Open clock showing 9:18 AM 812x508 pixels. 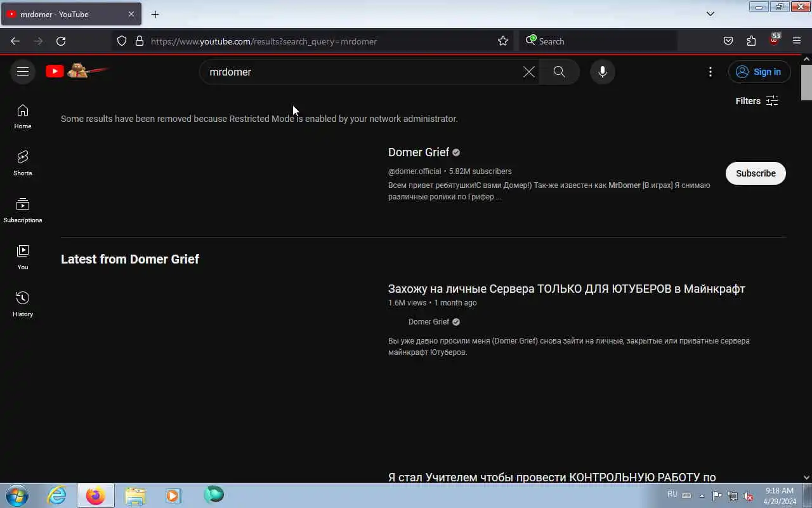[780, 496]
